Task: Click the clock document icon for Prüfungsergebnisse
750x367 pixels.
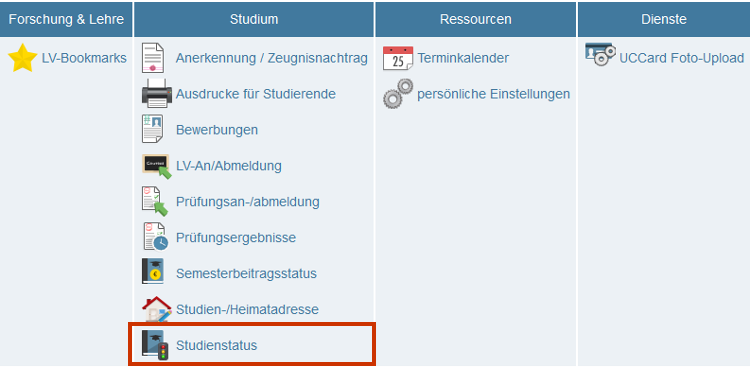Action: coord(155,236)
